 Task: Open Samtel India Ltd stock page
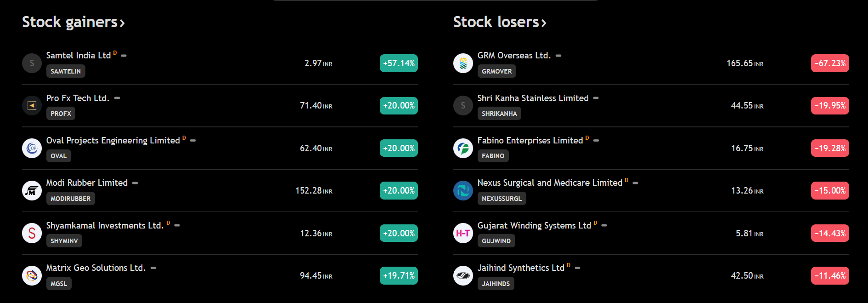79,55
